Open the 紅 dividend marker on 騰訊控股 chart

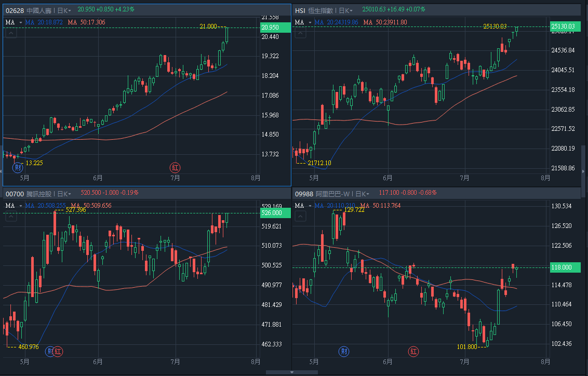click(58, 351)
